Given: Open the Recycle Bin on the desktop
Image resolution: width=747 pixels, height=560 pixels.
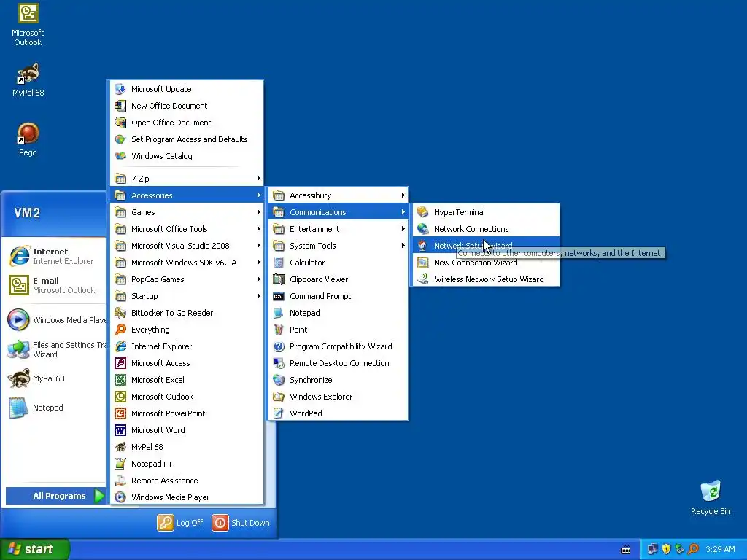Looking at the screenshot, I should pos(711,497).
